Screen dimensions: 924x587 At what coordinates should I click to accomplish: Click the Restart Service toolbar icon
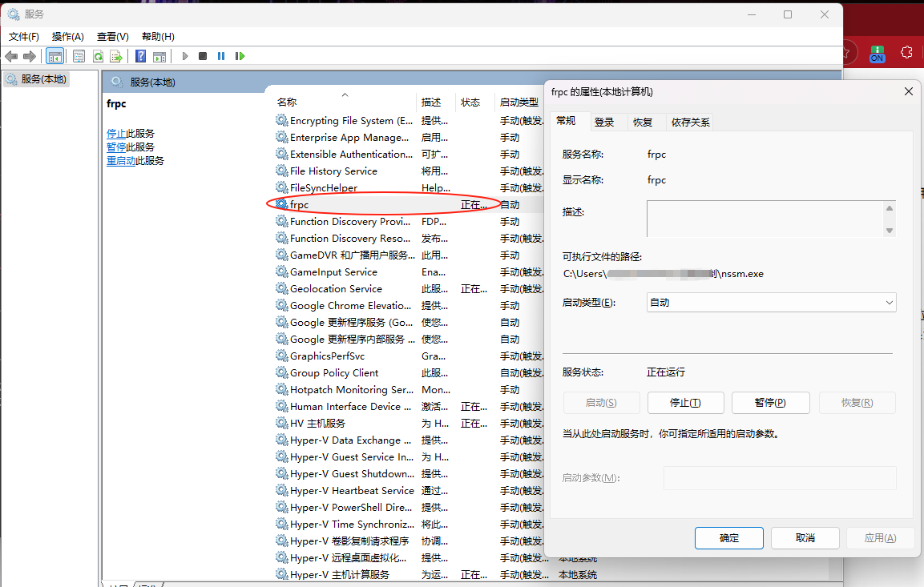pos(240,56)
